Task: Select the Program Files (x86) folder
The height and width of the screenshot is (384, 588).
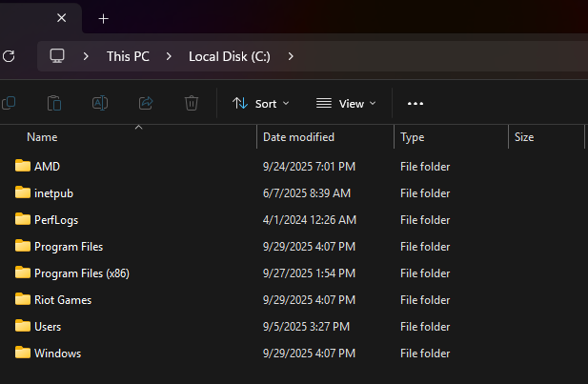Action: click(81, 273)
